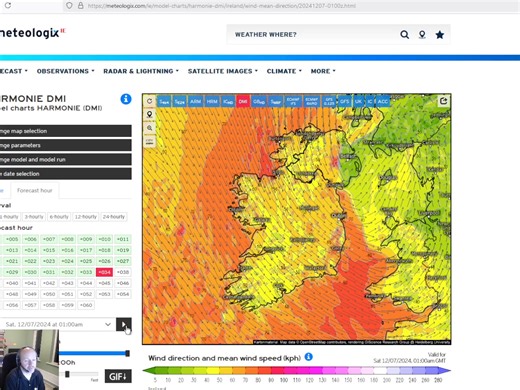
Task: Select forecast hour +005
Action: [12, 239]
